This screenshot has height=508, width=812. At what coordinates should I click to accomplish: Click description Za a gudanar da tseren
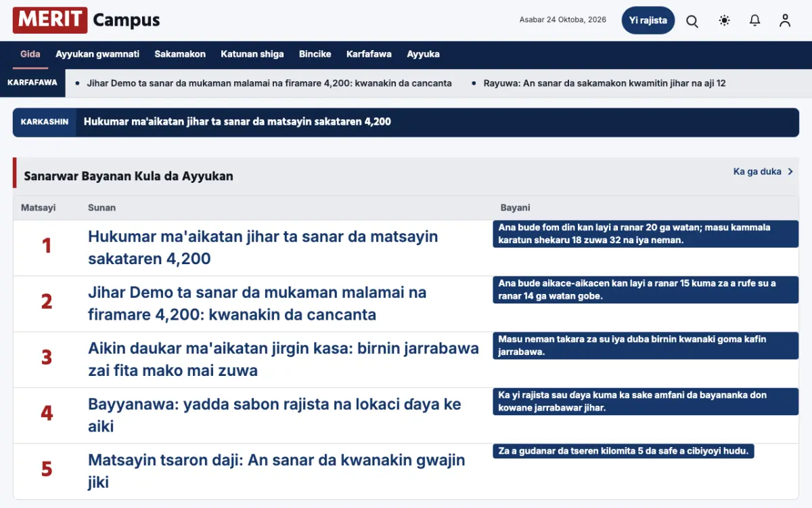coord(624,451)
